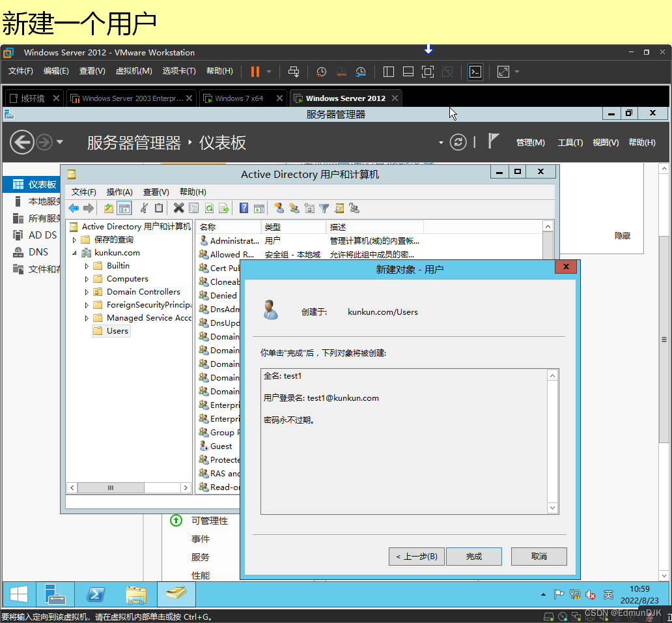Click the 隐藏 link in Server Manager
The height and width of the screenshot is (623, 672).
point(623,235)
